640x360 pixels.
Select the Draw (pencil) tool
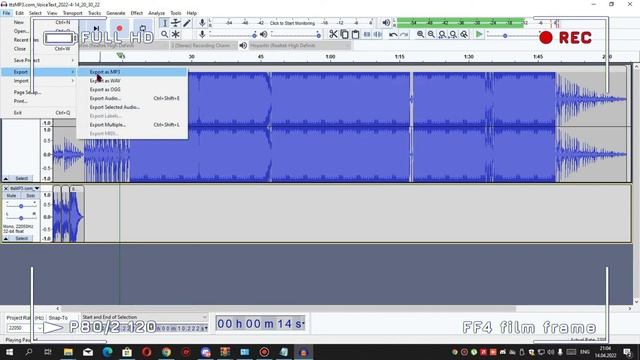[187, 23]
